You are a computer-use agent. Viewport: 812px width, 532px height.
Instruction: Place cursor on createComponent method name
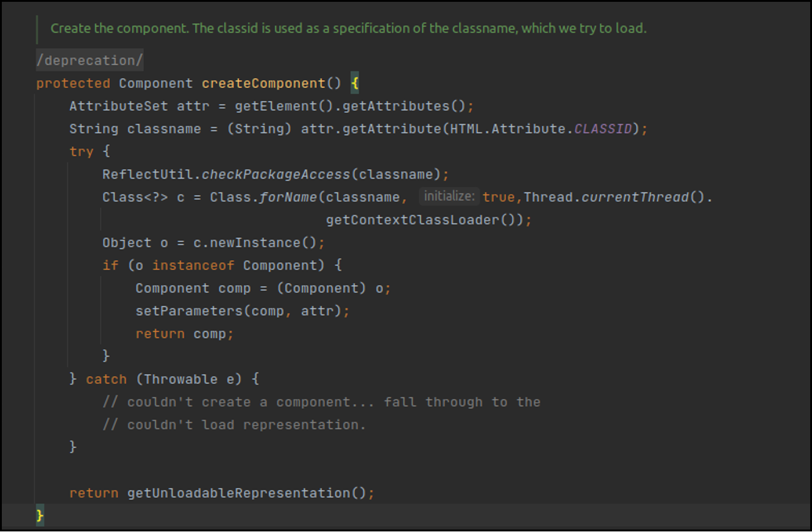[263, 83]
